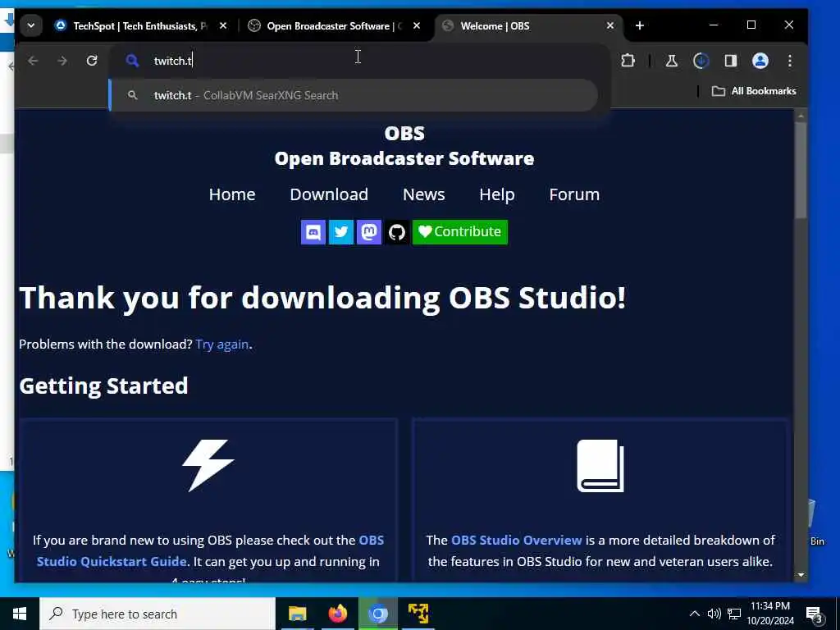Open the OBS Twitter icon link
Viewport: 840px width, 630px height.
[341, 232]
